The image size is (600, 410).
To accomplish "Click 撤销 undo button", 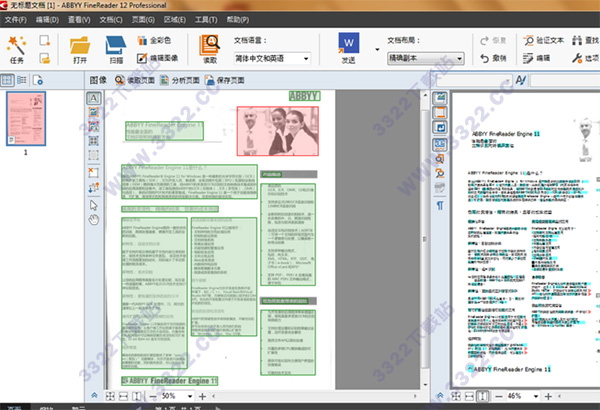I will (x=494, y=58).
